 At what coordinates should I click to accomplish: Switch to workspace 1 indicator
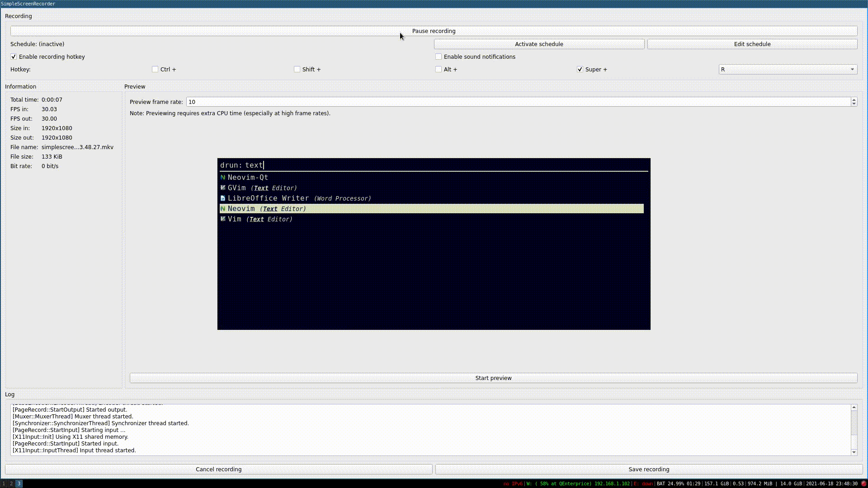click(4, 483)
